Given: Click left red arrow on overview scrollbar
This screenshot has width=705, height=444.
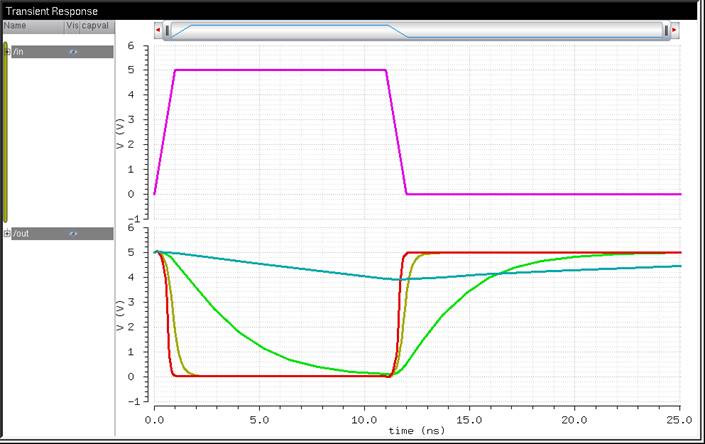Looking at the screenshot, I should click(158, 31).
